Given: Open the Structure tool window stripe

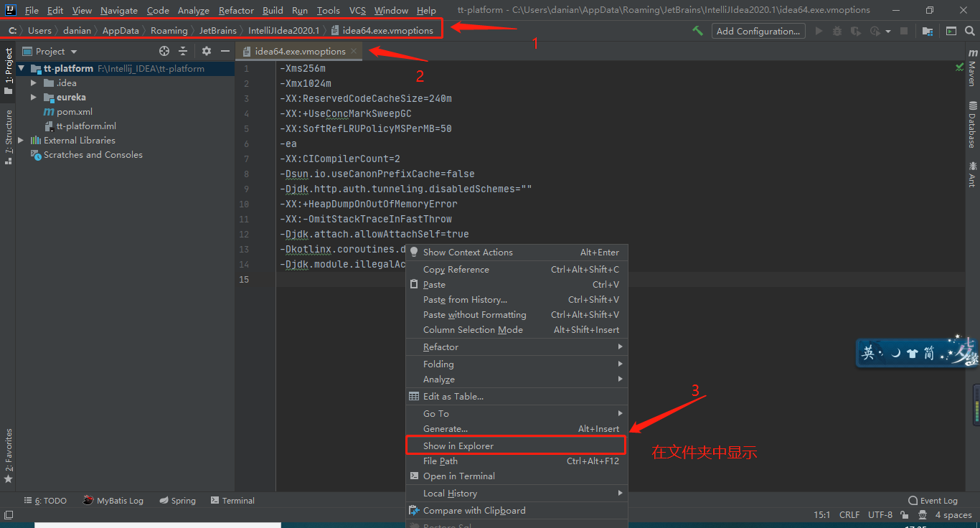Looking at the screenshot, I should pos(9,136).
